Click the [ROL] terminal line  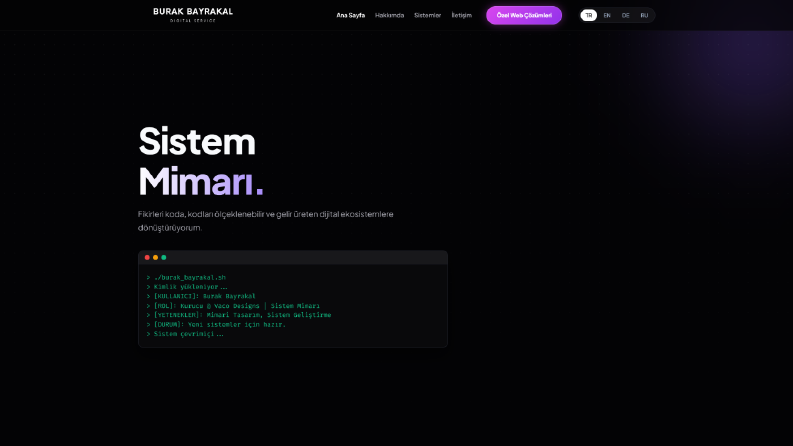233,305
